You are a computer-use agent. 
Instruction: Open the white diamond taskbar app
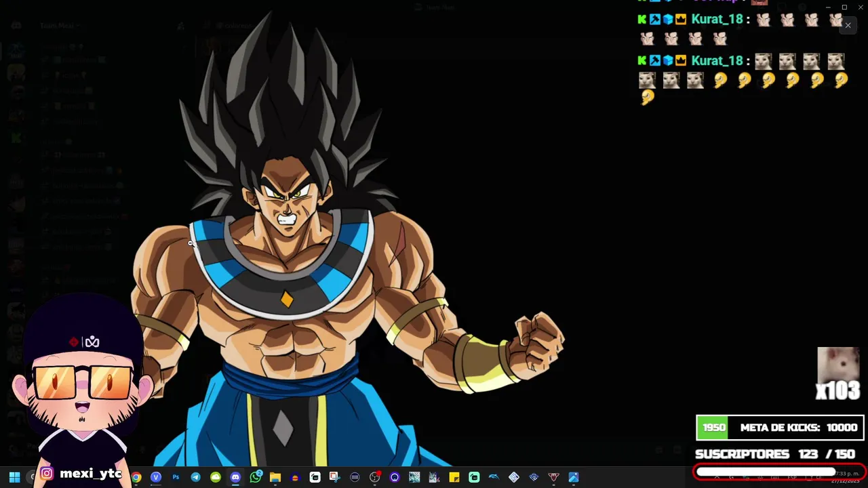click(x=514, y=477)
